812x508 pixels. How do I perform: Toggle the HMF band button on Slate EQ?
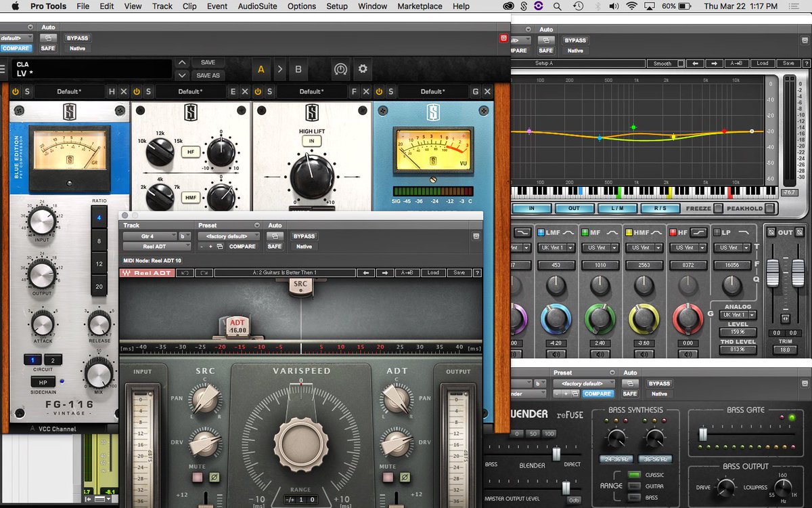(190, 197)
